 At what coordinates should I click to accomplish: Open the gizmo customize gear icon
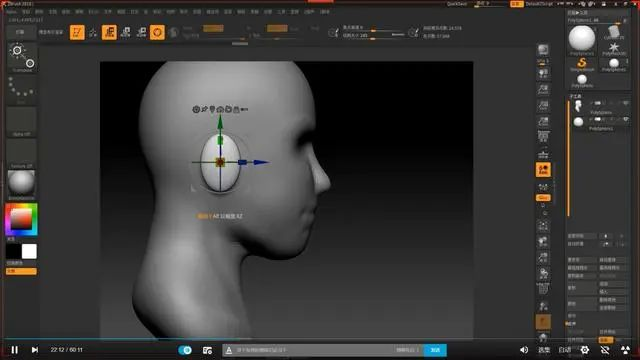(196, 109)
